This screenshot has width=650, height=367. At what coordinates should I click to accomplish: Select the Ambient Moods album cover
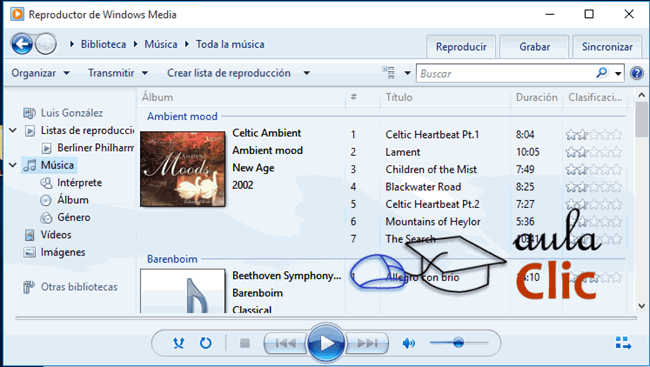click(x=183, y=169)
